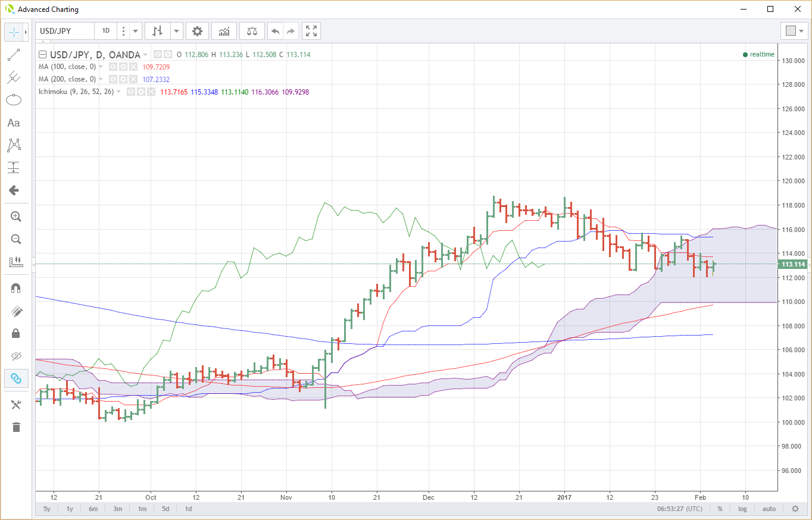Image resolution: width=812 pixels, height=520 pixels.
Task: Click the realtime status indicator
Action: 758,55
